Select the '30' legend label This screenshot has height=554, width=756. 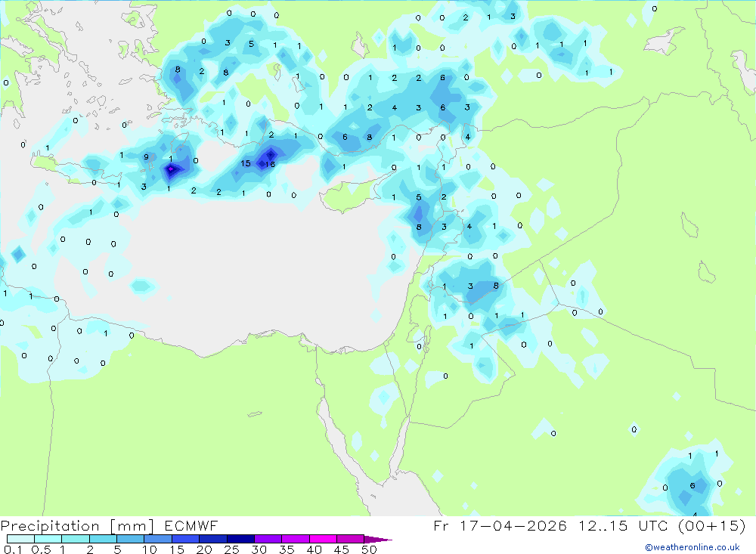[259, 549]
